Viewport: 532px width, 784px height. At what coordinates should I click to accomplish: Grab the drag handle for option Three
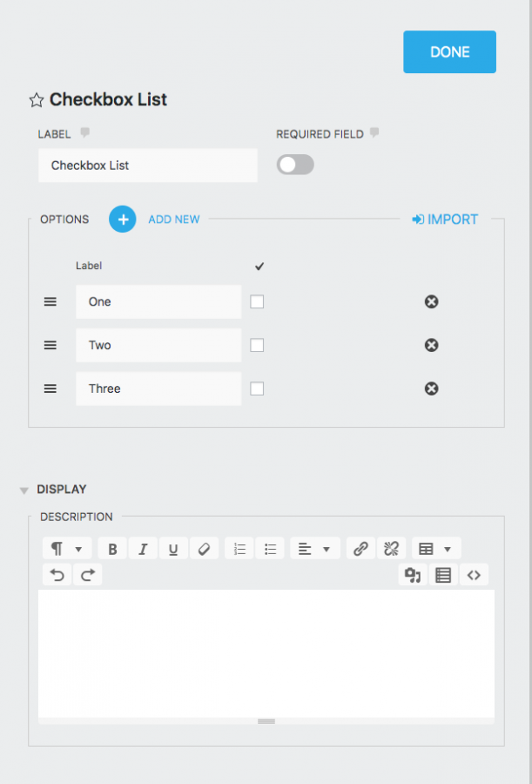(50, 389)
